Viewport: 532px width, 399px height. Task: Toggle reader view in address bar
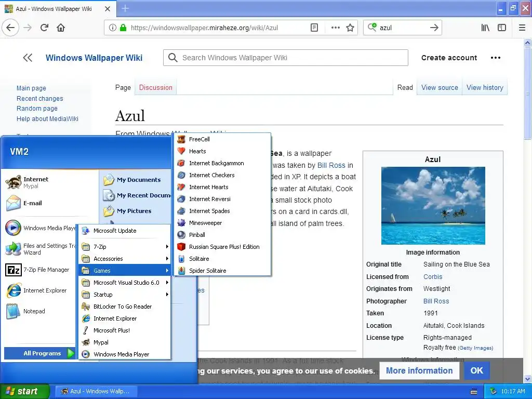314,28
